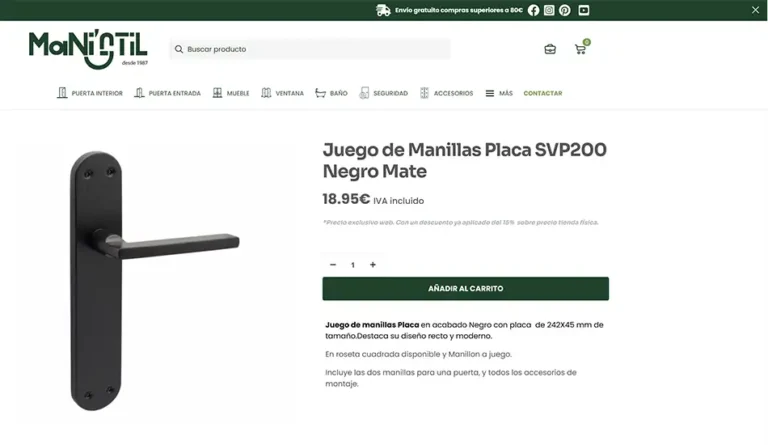Screen dimensions: 768x445
Task: Go to the Contactar link
Action: (543, 93)
